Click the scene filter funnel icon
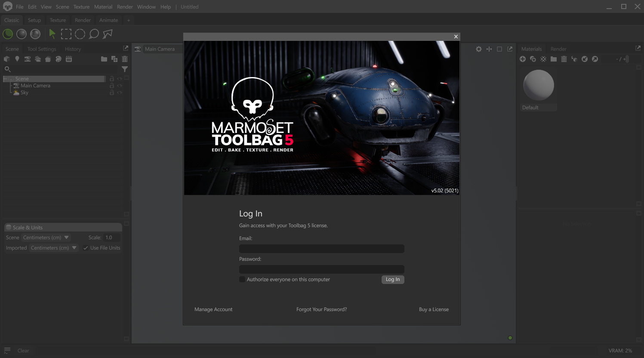This screenshot has height=358, width=644. click(x=125, y=69)
